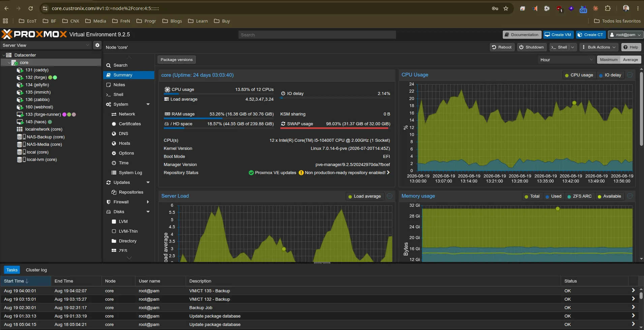The height and width of the screenshot is (330, 644).
Task: Toggle Available series in Memory chart
Action: [x=610, y=196]
